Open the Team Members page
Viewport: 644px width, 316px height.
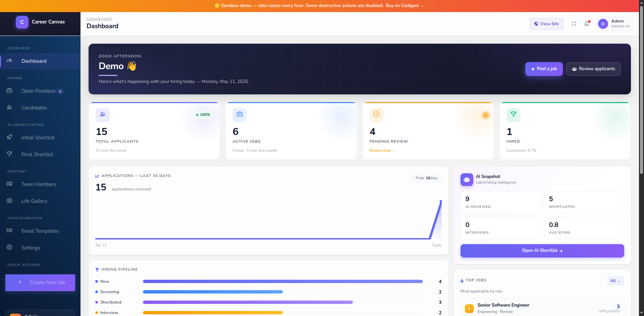40,184
